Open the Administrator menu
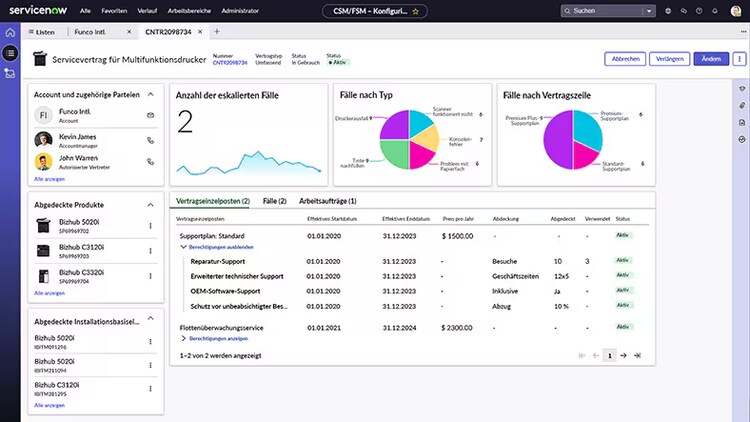 coord(240,11)
